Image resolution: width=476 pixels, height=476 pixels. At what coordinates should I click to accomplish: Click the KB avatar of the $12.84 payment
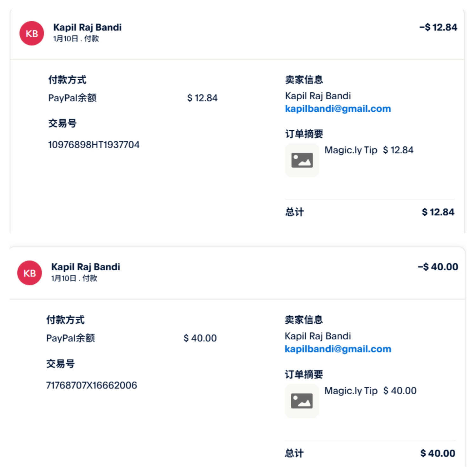point(32,33)
